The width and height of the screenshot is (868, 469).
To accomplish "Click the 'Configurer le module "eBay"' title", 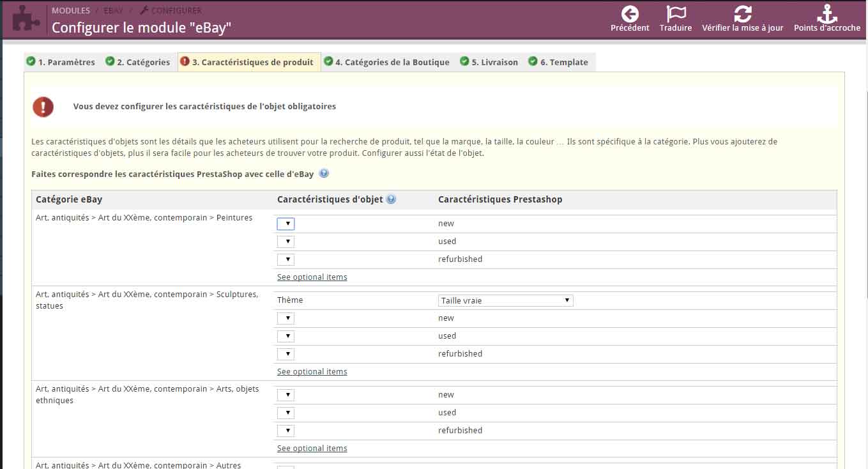I will point(141,27).
